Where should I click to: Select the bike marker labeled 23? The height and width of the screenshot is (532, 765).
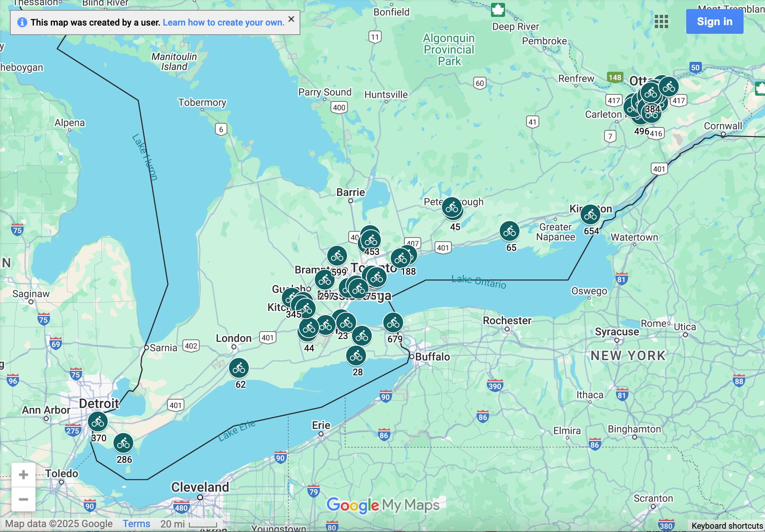(346, 322)
